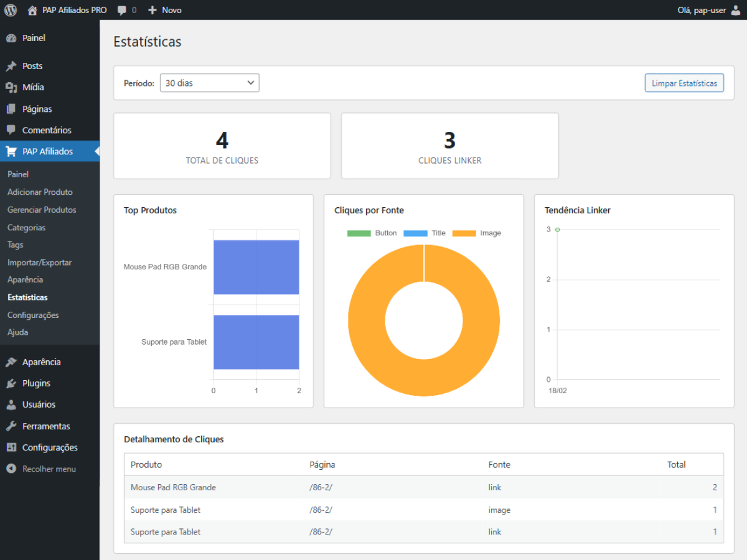Open the link fonte for Mouse Pad RGB Grande

point(494,487)
